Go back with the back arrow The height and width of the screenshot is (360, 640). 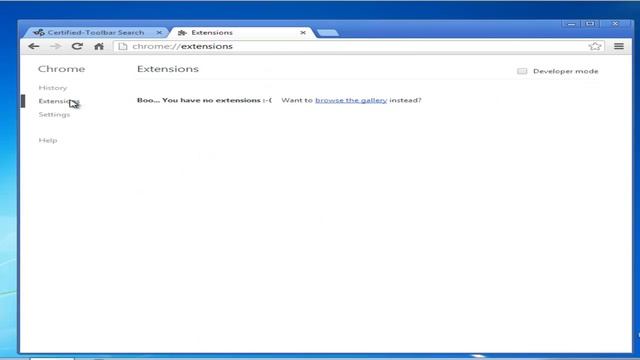[x=34, y=47]
